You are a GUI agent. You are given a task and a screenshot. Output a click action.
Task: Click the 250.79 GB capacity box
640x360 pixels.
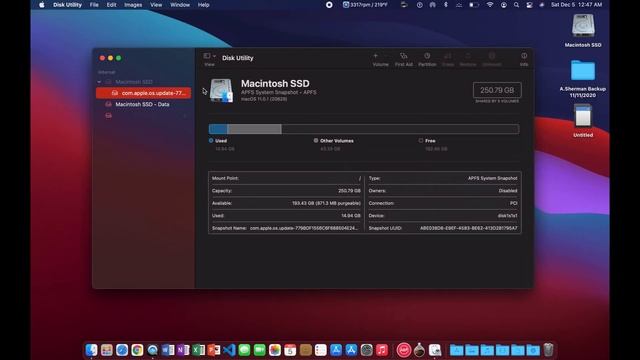pyautogui.click(x=497, y=90)
